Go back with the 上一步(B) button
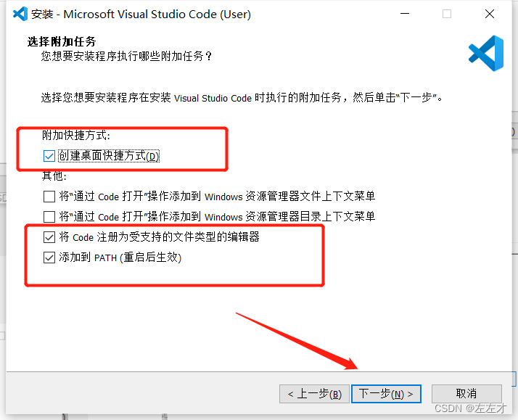 coord(314,394)
